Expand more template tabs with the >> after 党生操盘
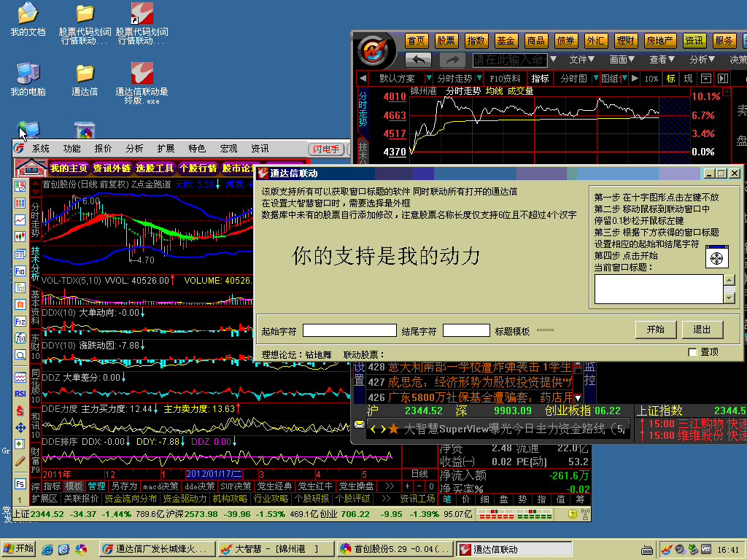This screenshot has width=747, height=560. 390,486
